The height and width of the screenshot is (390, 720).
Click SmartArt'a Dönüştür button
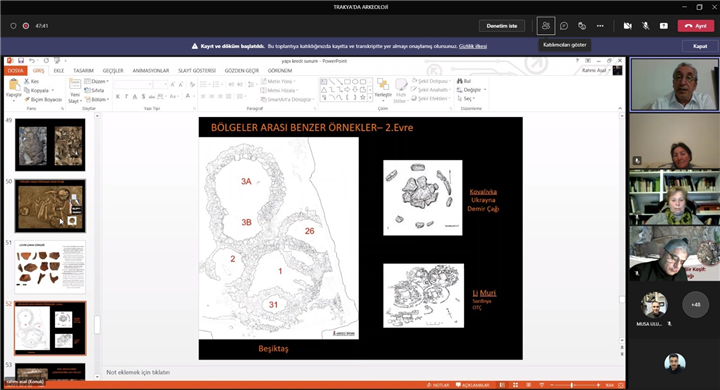287,99
